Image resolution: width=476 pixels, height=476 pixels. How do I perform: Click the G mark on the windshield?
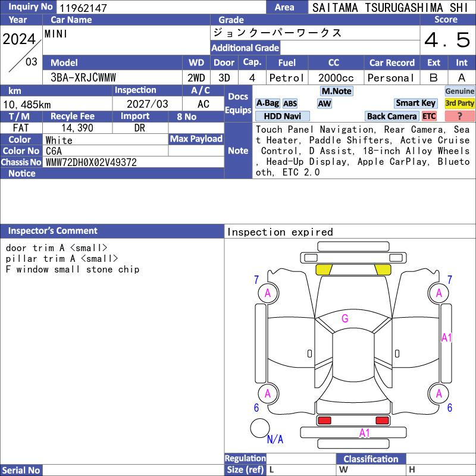click(345, 318)
